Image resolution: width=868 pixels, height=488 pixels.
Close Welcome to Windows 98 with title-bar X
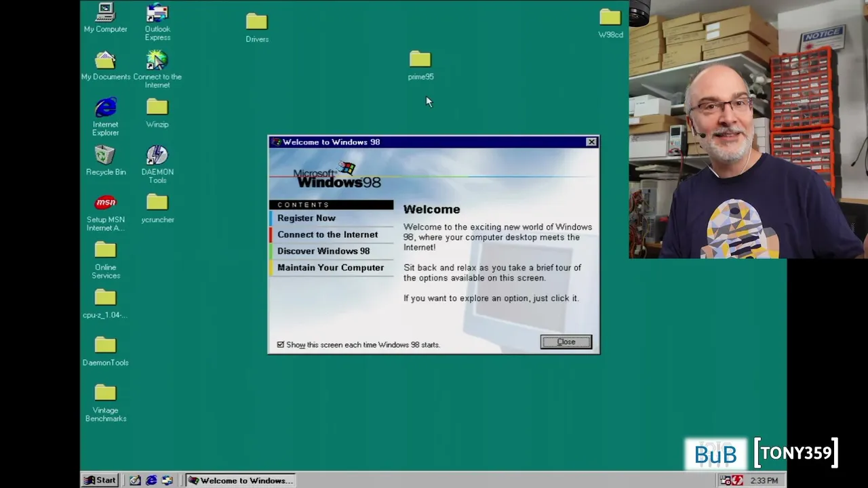tap(591, 142)
